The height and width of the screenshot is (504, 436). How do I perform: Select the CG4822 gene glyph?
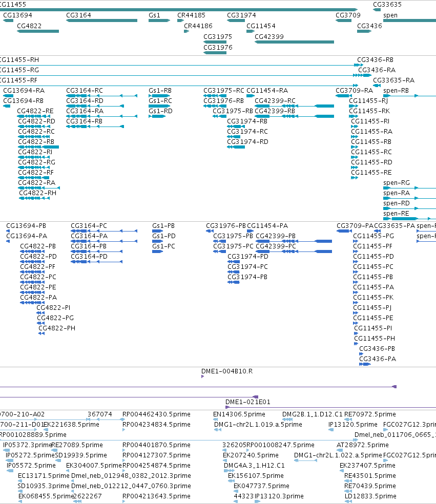click(x=38, y=31)
